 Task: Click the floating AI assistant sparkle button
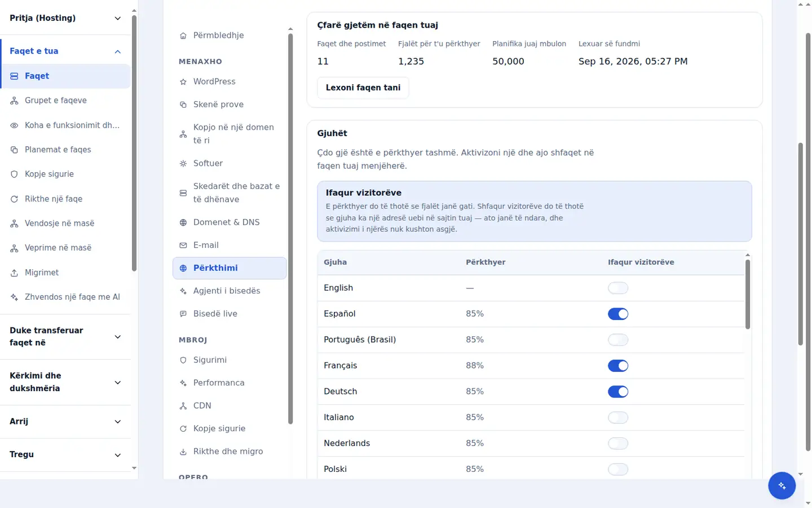pos(782,485)
